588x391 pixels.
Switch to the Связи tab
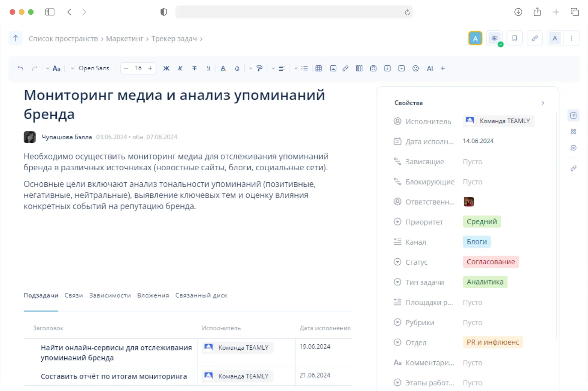point(74,296)
